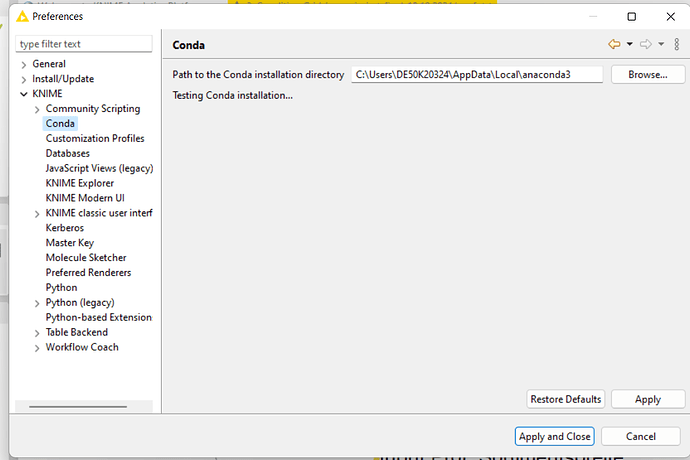Click the forward navigation arrow icon
The height and width of the screenshot is (460, 690).
pos(646,44)
